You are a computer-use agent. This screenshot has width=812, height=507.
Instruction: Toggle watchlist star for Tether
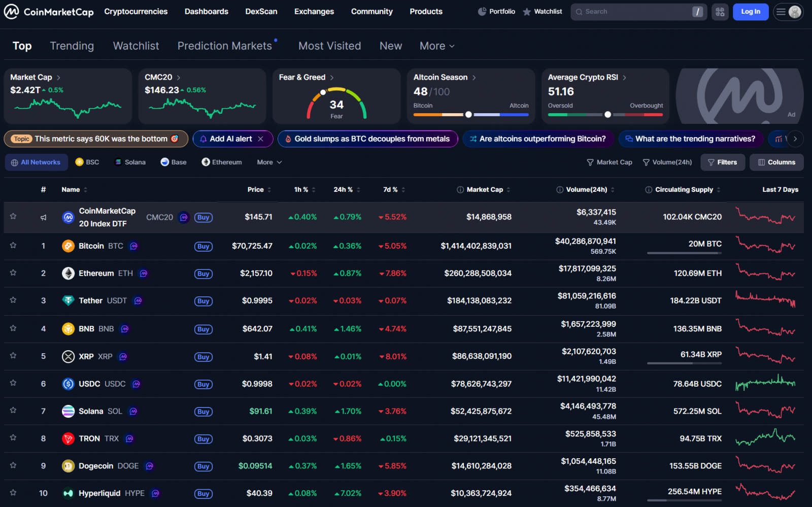[x=13, y=300]
